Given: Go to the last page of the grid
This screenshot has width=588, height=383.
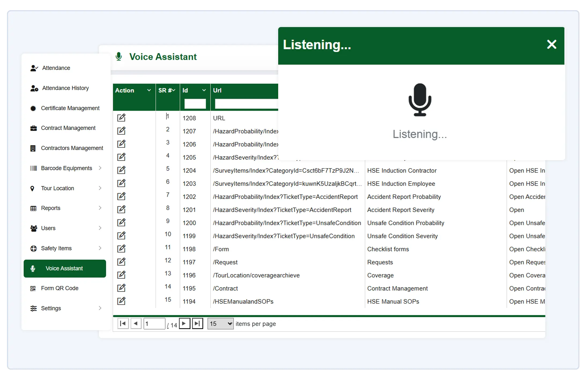Looking at the screenshot, I should click(x=198, y=324).
